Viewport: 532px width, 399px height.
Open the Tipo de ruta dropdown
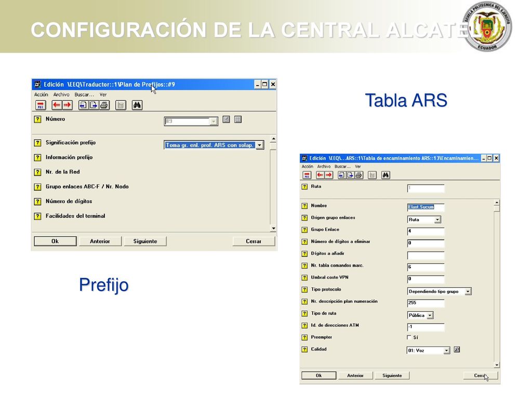click(x=430, y=315)
